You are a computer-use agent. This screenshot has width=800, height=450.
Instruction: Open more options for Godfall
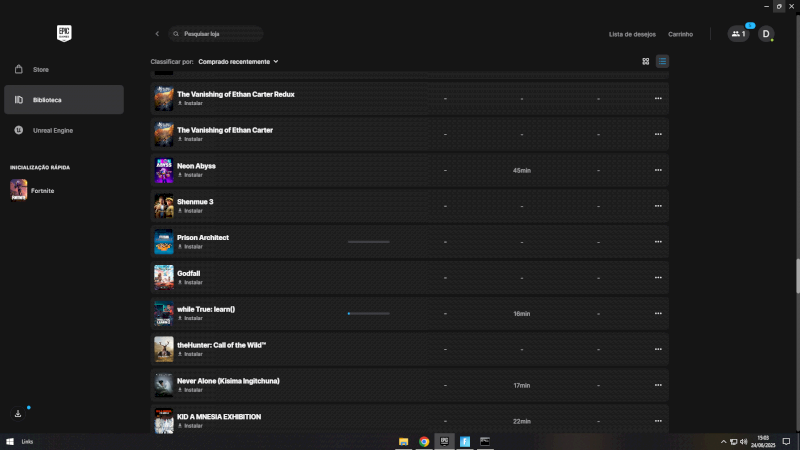(x=658, y=278)
